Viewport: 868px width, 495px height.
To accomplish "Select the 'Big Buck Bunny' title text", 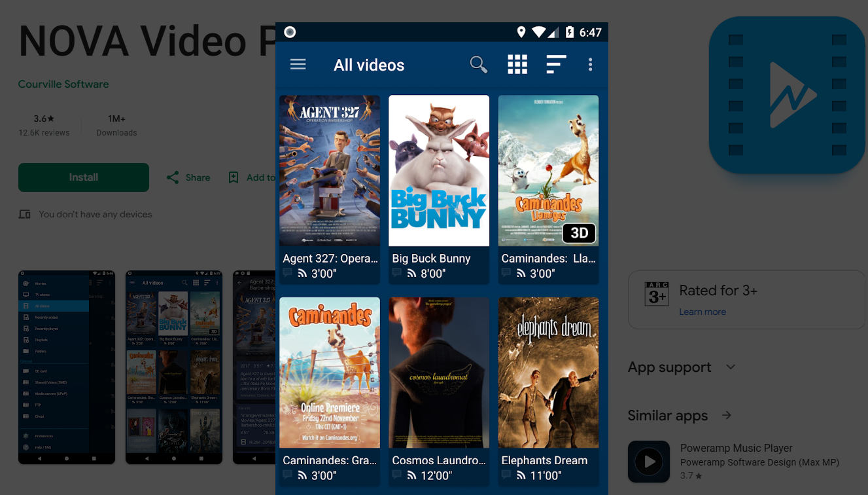I will click(431, 259).
